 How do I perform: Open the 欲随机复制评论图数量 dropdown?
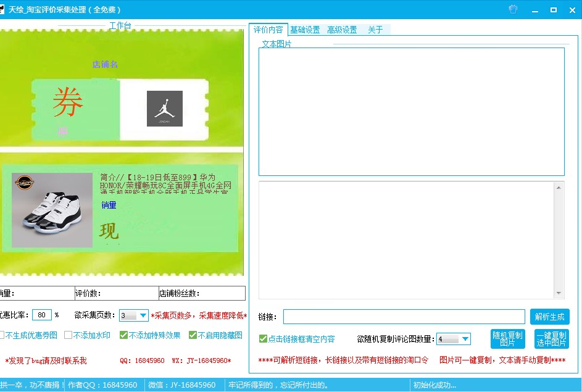465,339
